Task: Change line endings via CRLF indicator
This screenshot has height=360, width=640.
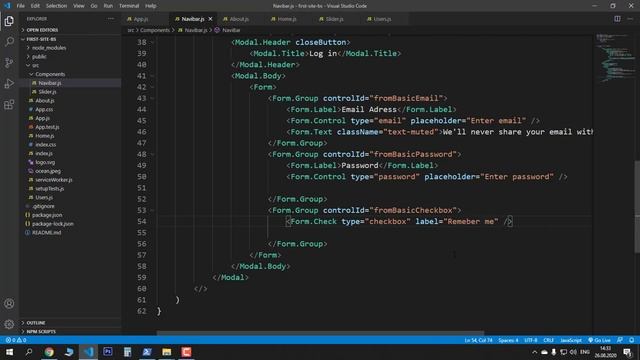Action: coord(549,340)
